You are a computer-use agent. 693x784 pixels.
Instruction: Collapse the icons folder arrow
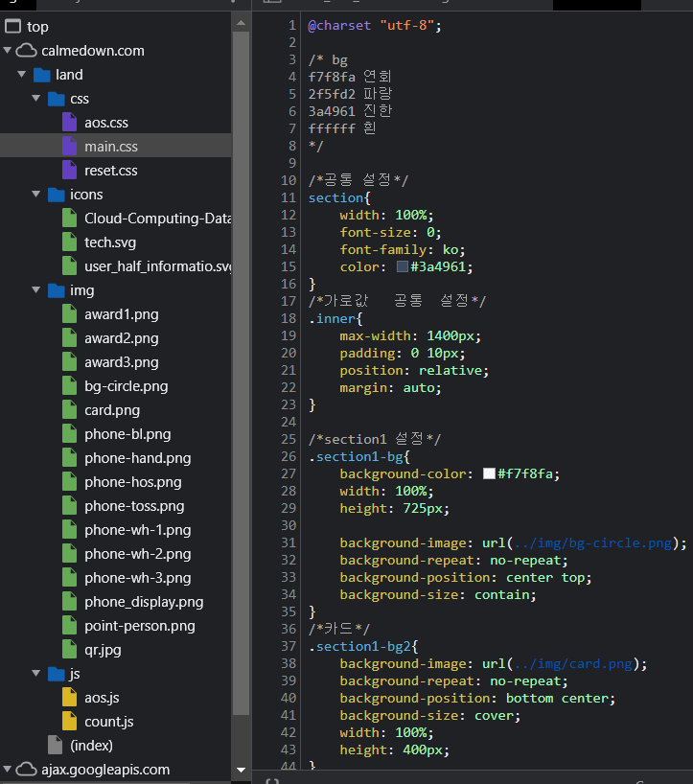(x=36, y=194)
